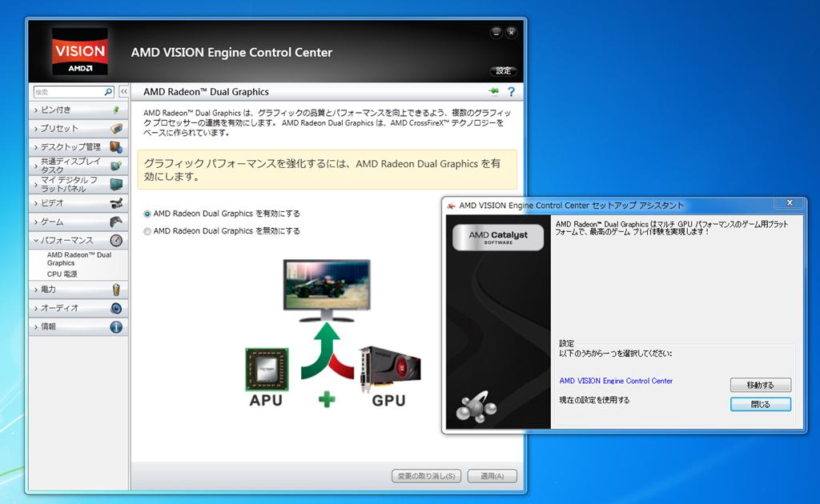820x504 pixels.
Task: Click the デスクトップ管理 icon in the sidebar
Action: click(116, 147)
